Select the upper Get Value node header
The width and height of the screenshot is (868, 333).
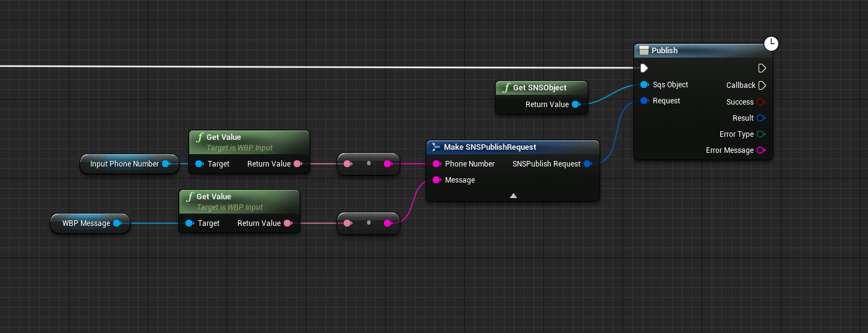249,142
